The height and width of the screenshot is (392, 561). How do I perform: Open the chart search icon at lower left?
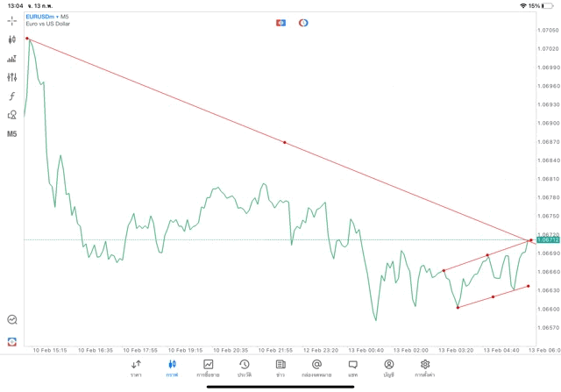(11, 320)
